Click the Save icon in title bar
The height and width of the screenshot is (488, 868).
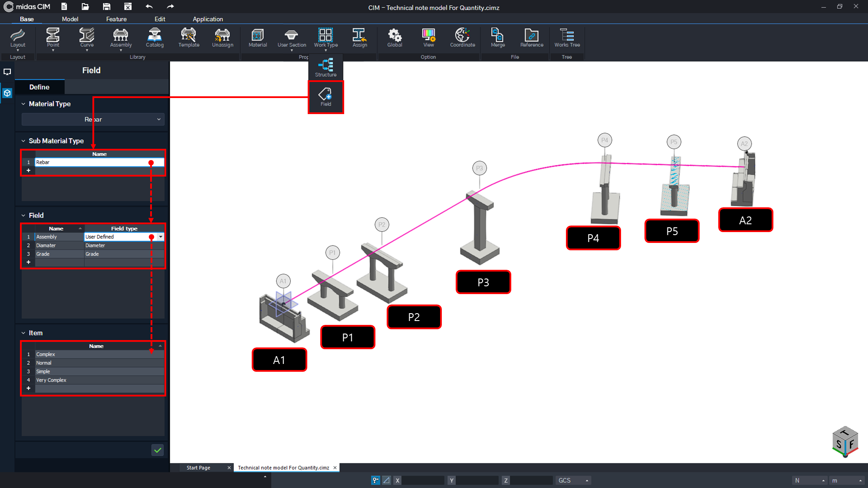coord(106,7)
